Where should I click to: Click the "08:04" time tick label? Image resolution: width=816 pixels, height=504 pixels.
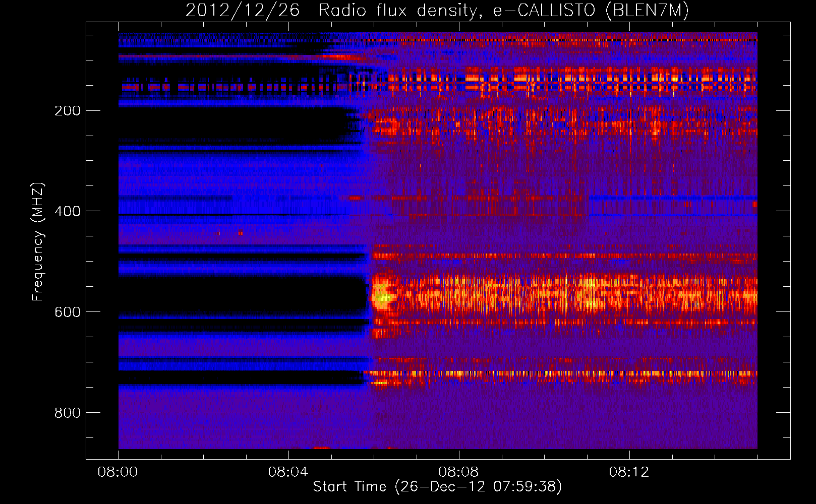(288, 472)
